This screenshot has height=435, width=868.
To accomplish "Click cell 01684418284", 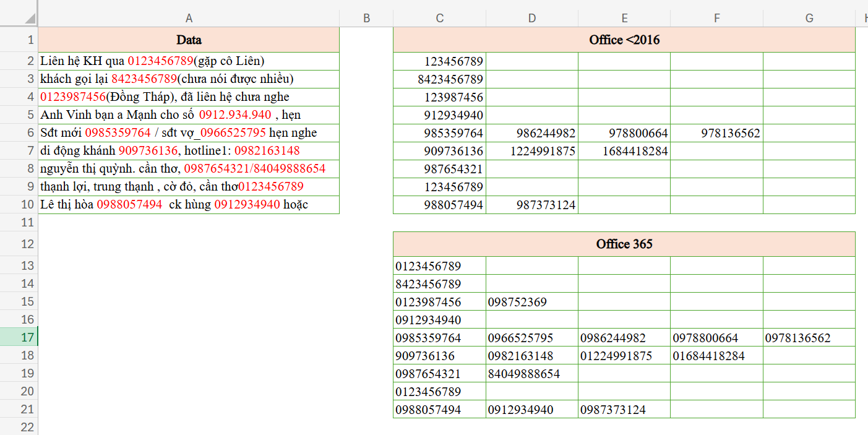I will 716,356.
